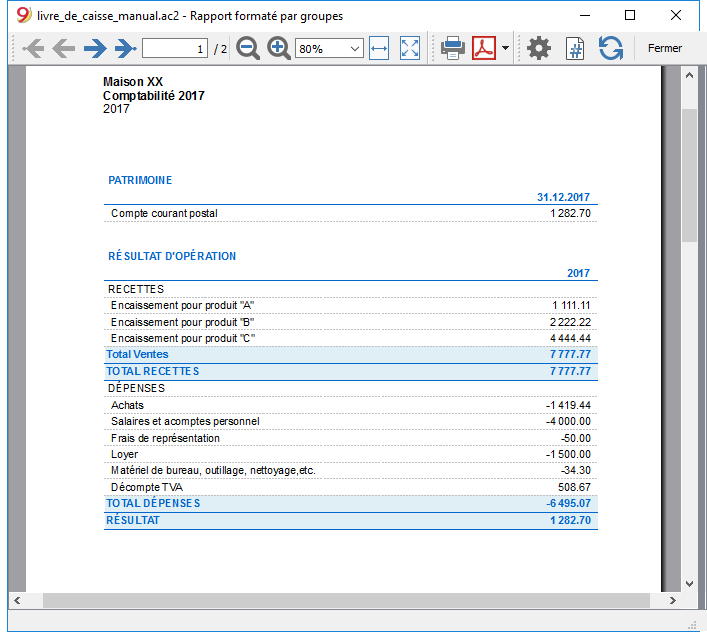
Task: Click the Maison XX title
Action: 133,82
